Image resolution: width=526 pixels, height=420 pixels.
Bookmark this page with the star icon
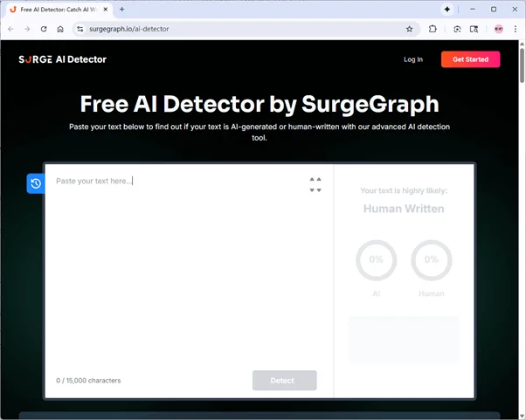[x=409, y=29]
